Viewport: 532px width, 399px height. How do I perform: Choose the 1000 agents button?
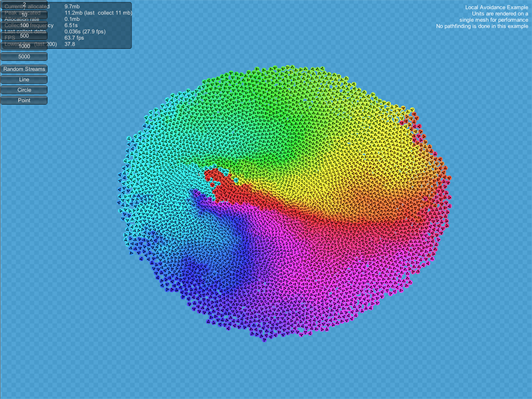[24, 47]
